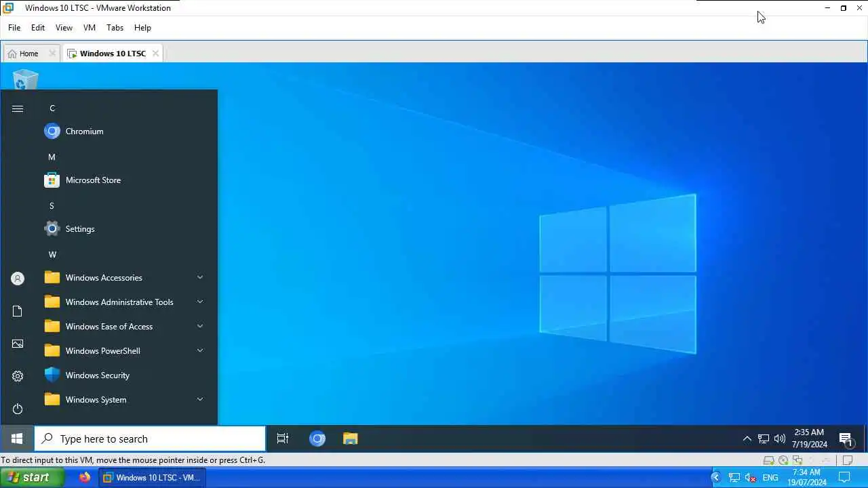Click the ENG language indicator on host
Viewport: 868px width, 488px height.
pos(770,478)
